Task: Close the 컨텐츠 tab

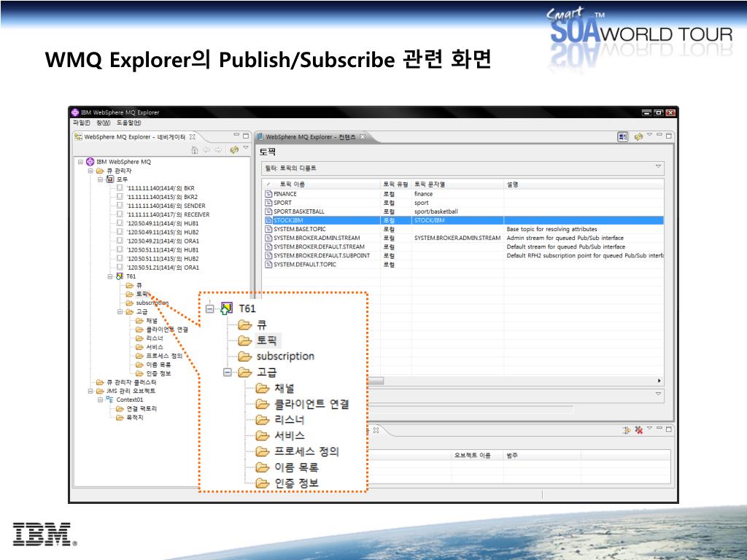Action: click(x=363, y=136)
